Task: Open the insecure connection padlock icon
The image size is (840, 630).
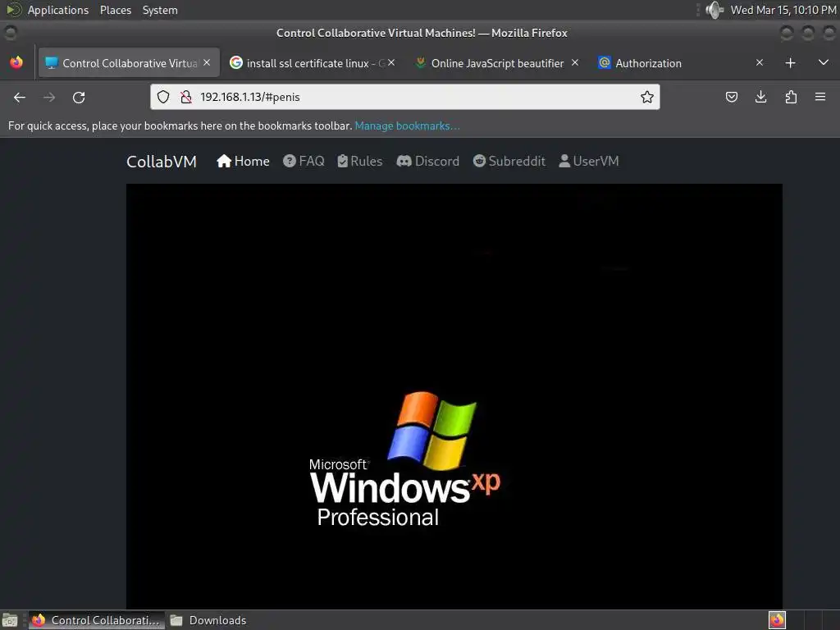Action: click(x=186, y=97)
